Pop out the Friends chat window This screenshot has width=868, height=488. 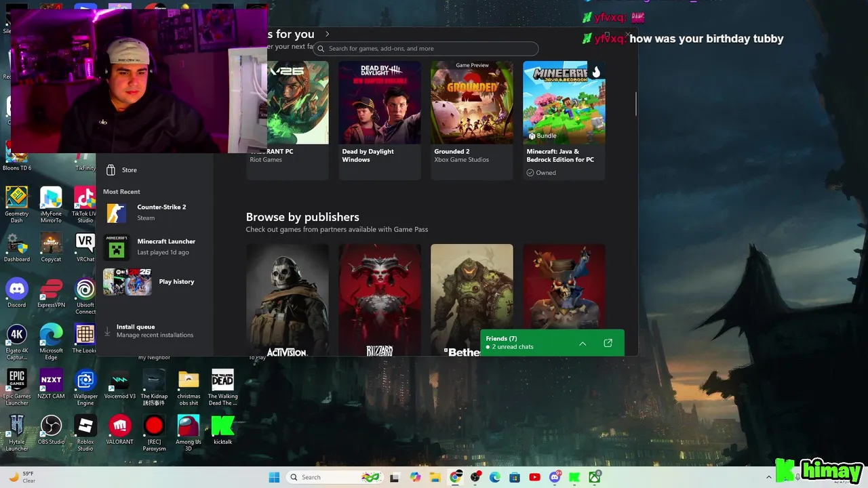click(x=608, y=343)
